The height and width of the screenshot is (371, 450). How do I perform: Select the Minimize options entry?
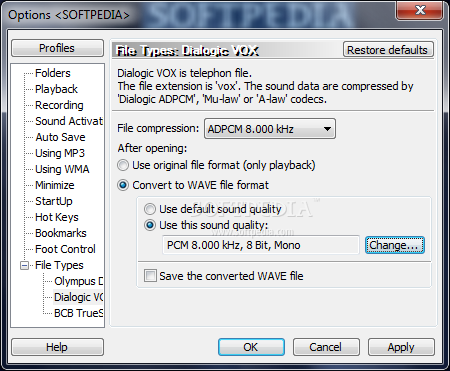[55, 185]
